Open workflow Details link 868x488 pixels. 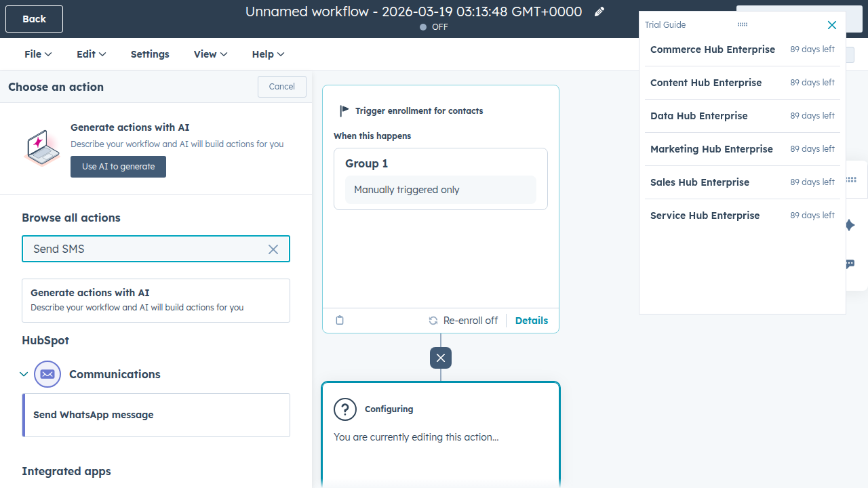point(531,320)
